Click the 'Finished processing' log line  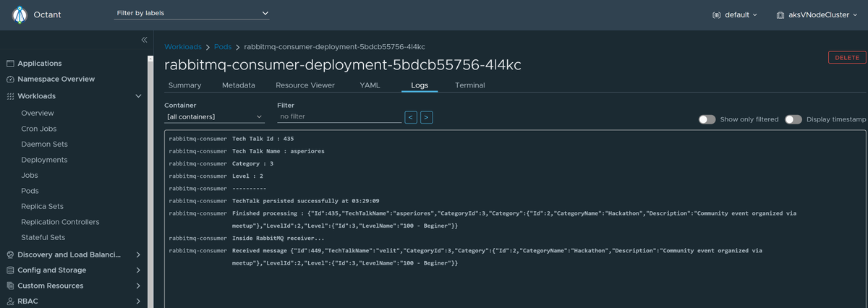(514, 220)
